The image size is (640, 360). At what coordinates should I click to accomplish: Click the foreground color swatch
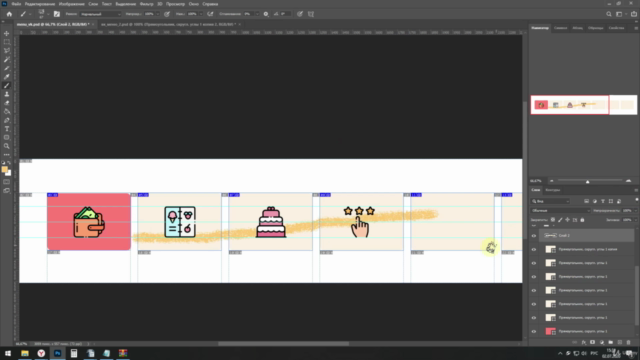[x=4, y=169]
